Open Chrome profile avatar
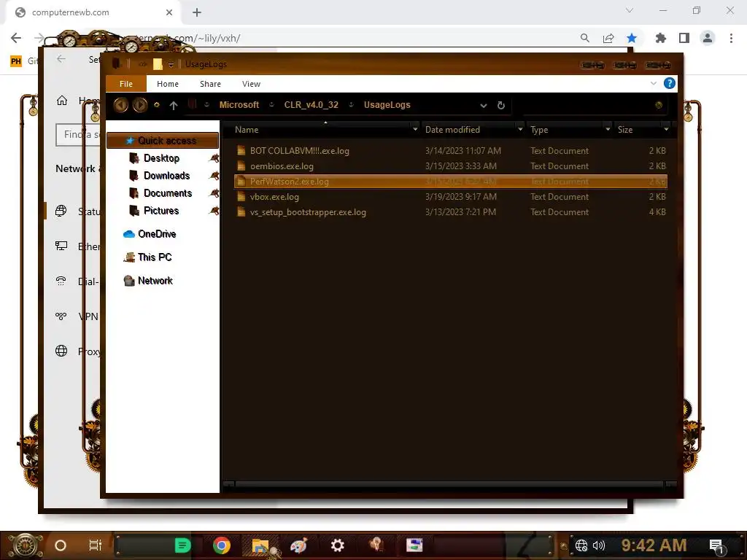This screenshot has height=560, width=747. pos(708,38)
